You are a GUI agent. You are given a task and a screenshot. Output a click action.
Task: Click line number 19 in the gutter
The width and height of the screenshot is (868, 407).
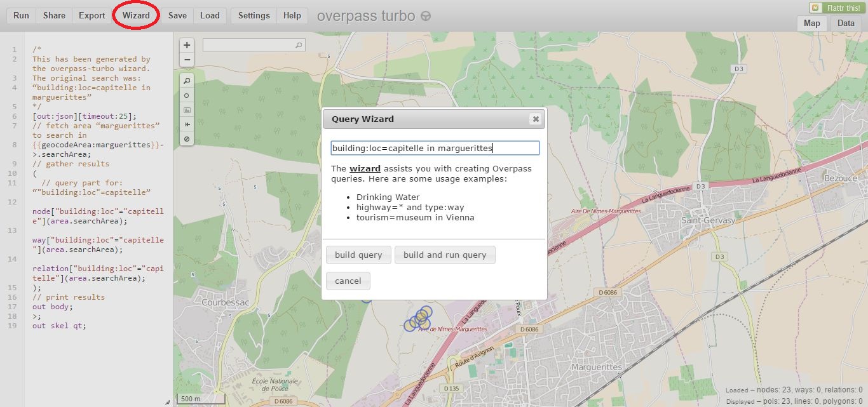pyautogui.click(x=14, y=326)
